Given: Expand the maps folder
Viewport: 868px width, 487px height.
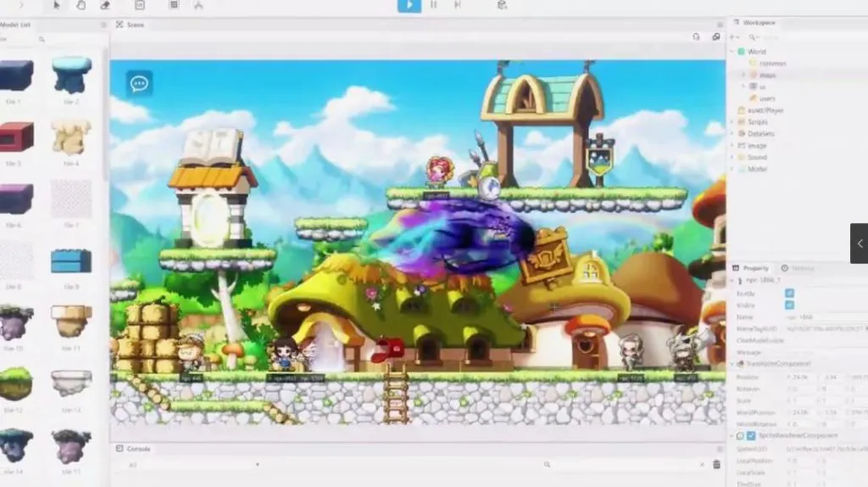Looking at the screenshot, I should coord(743,75).
